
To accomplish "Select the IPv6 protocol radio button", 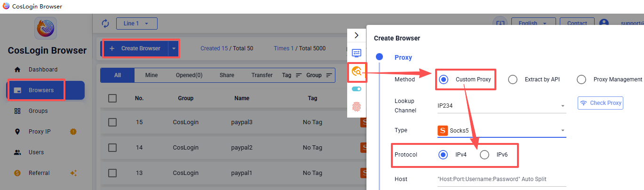I will tap(484, 155).
